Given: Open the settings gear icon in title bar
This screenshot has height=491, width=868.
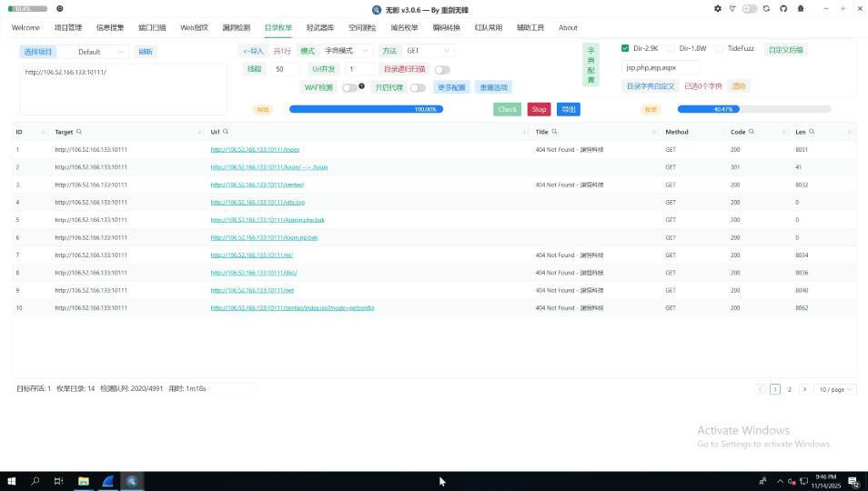Looking at the screenshot, I should pyautogui.click(x=718, y=9).
